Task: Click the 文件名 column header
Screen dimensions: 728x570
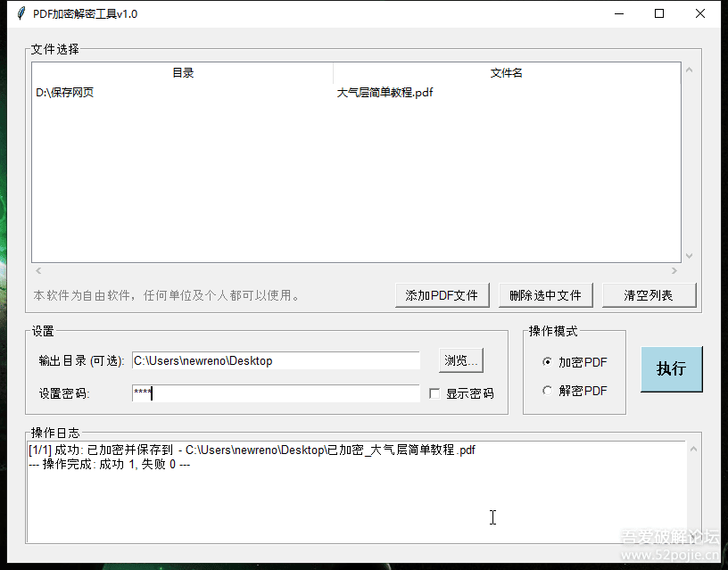Action: point(507,73)
